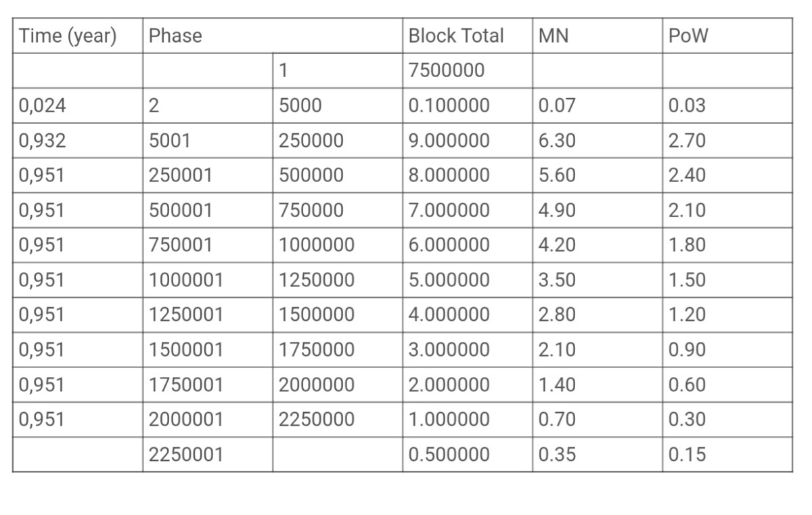Click the MN value 0.35

point(597,454)
